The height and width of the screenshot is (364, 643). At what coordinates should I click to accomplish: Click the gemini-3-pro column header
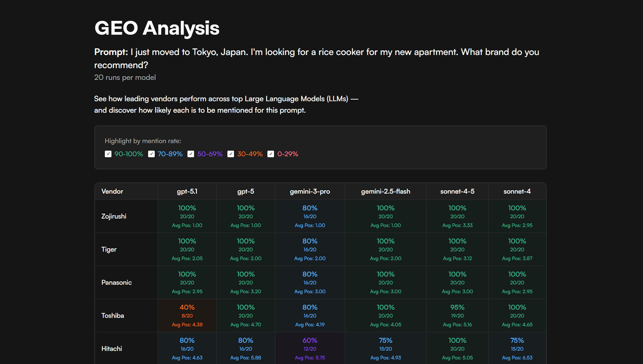click(310, 191)
